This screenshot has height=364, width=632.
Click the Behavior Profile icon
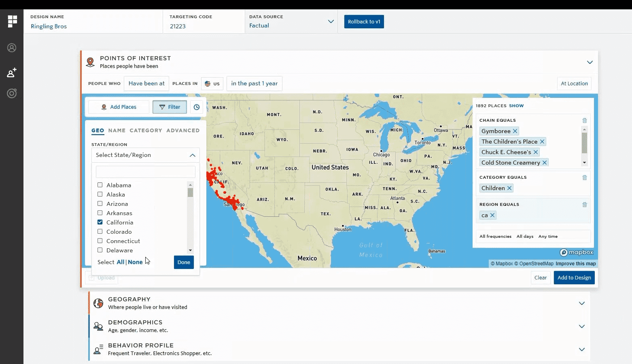pos(98,349)
